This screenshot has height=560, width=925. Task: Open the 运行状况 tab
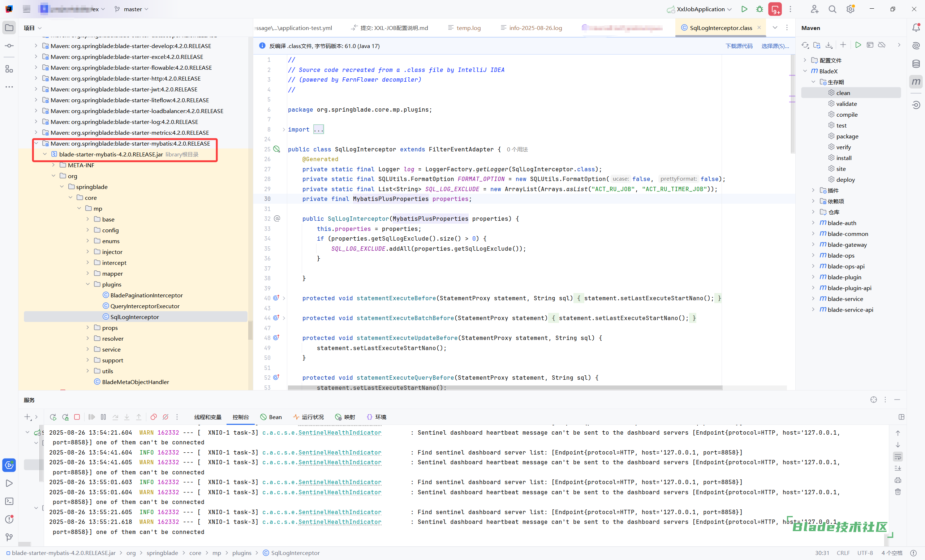[x=308, y=417]
